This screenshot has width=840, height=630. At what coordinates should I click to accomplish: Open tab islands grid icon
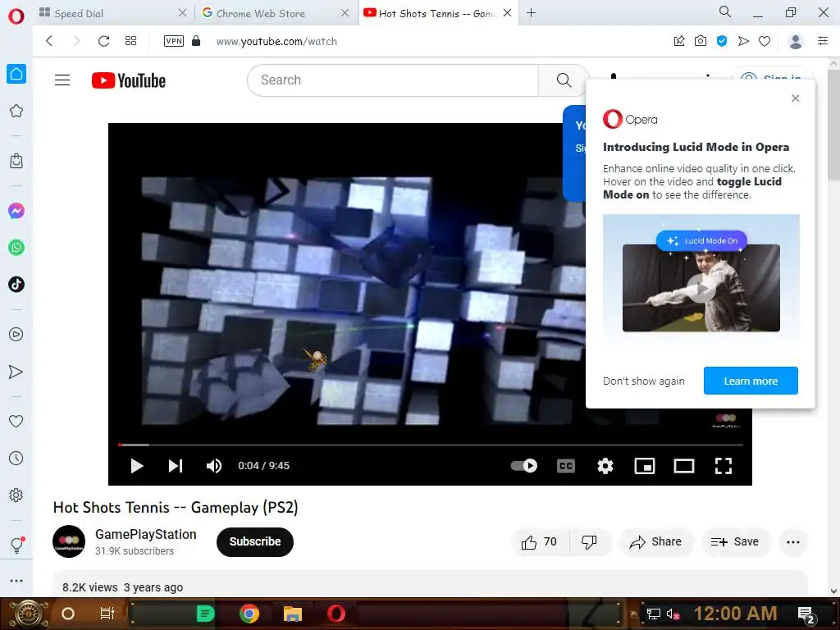click(130, 41)
